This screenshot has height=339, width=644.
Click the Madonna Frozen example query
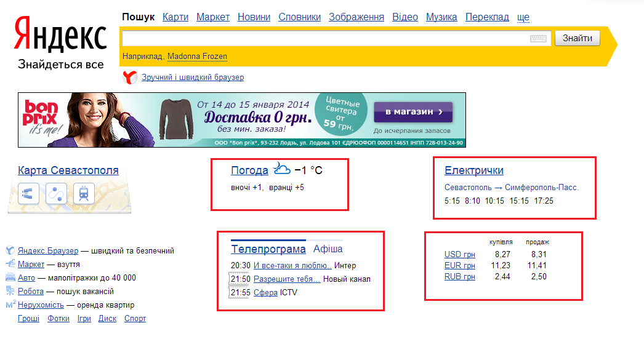[197, 57]
